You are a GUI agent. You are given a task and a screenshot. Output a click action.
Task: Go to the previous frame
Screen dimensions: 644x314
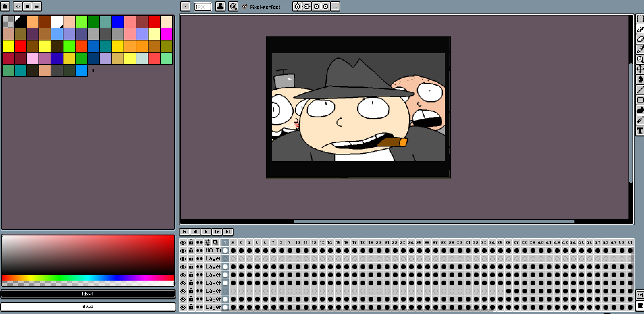(x=195, y=232)
